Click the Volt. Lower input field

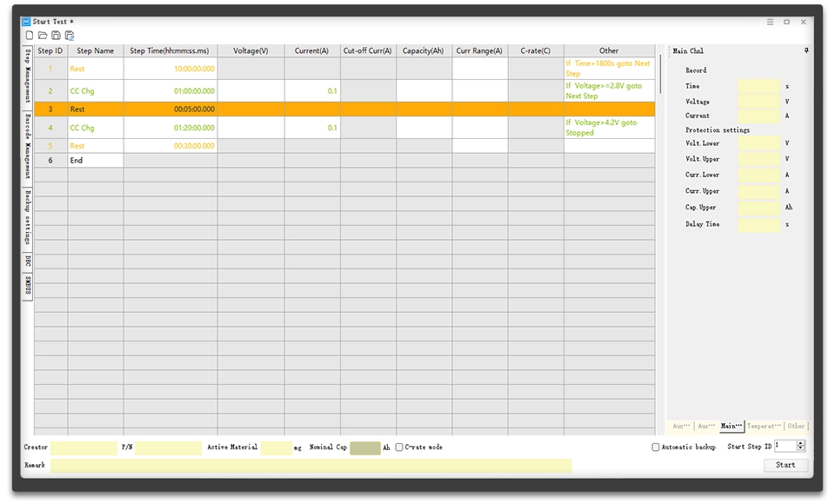coord(758,143)
